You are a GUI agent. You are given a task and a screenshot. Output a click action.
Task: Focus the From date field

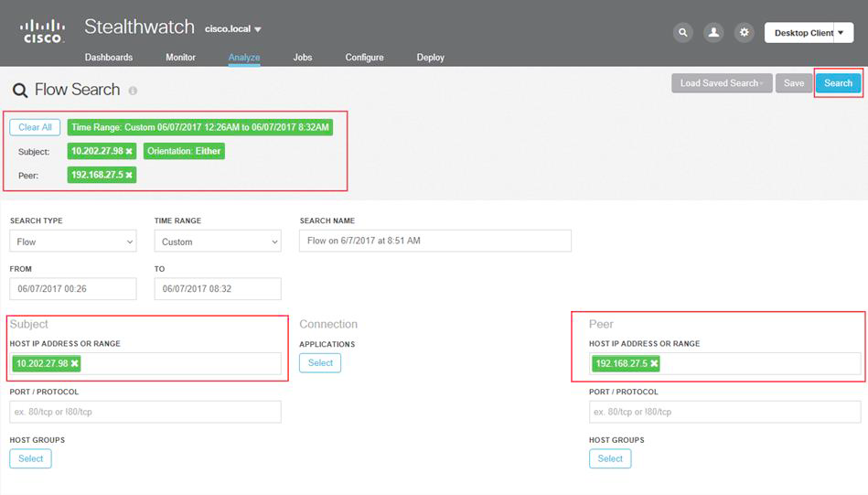click(73, 289)
